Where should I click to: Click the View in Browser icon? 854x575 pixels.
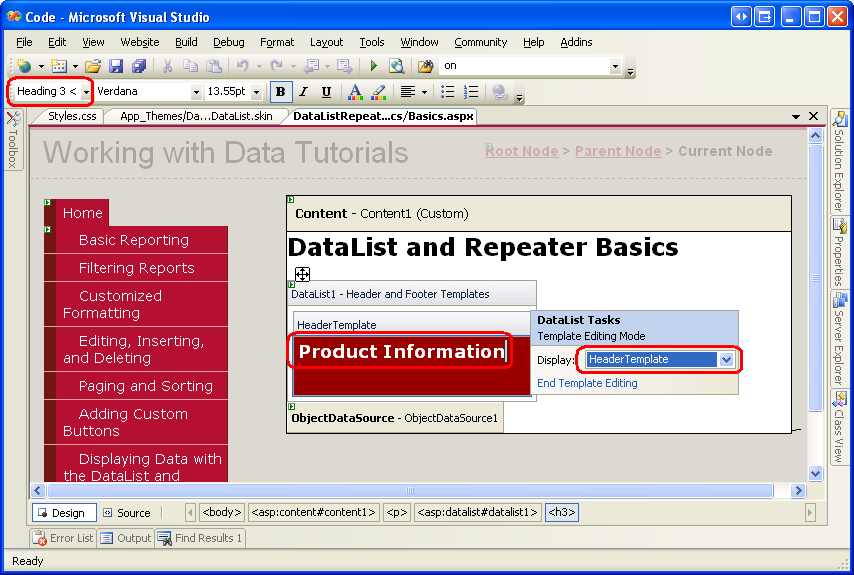[397, 66]
